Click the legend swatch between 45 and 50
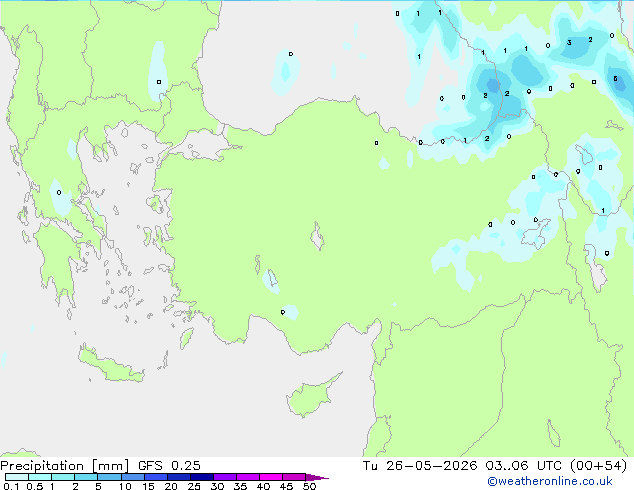Viewport: 634px width, 490px height. point(294,477)
